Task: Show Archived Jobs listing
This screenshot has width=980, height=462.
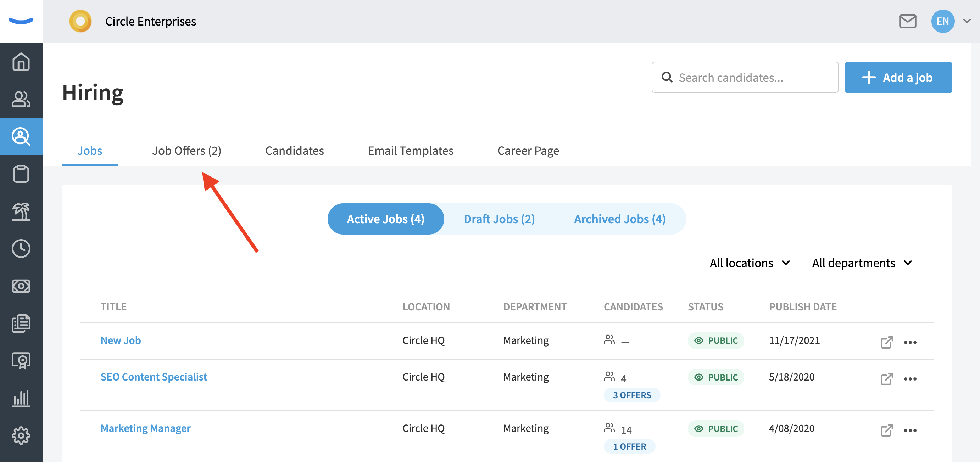Action: 619,219
